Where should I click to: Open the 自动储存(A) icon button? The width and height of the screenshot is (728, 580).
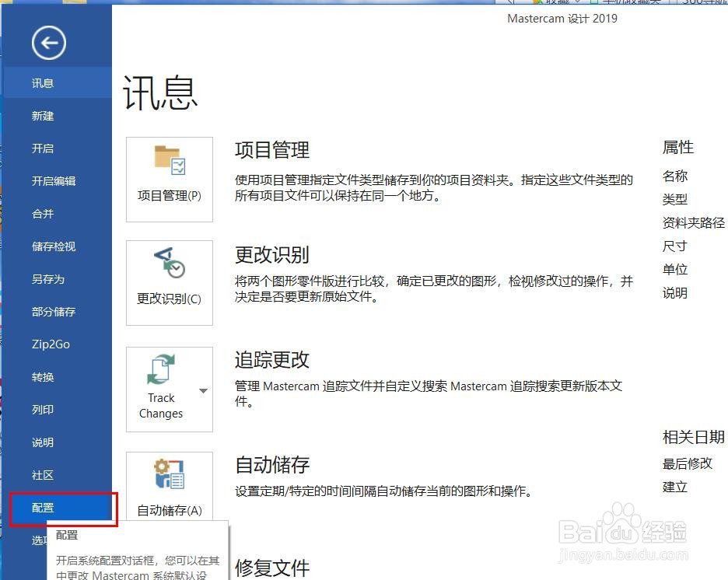pos(170,486)
